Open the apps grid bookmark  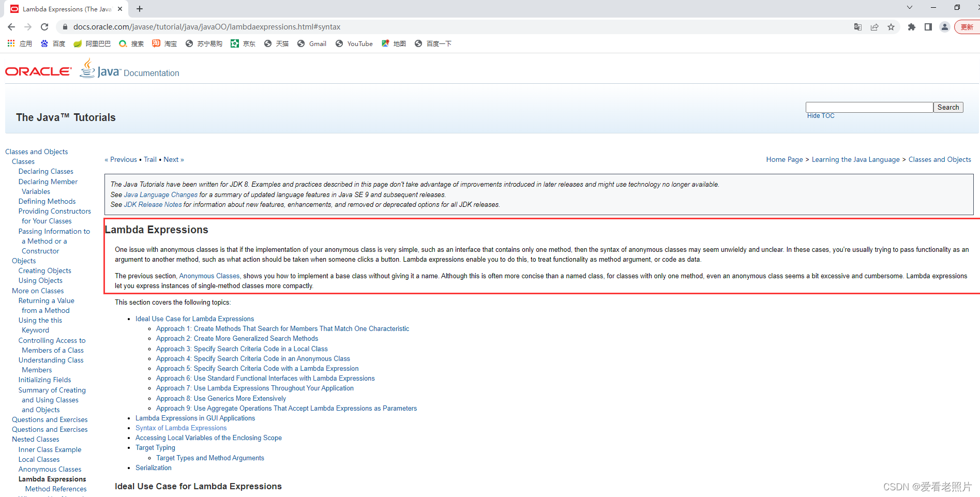tap(20, 44)
